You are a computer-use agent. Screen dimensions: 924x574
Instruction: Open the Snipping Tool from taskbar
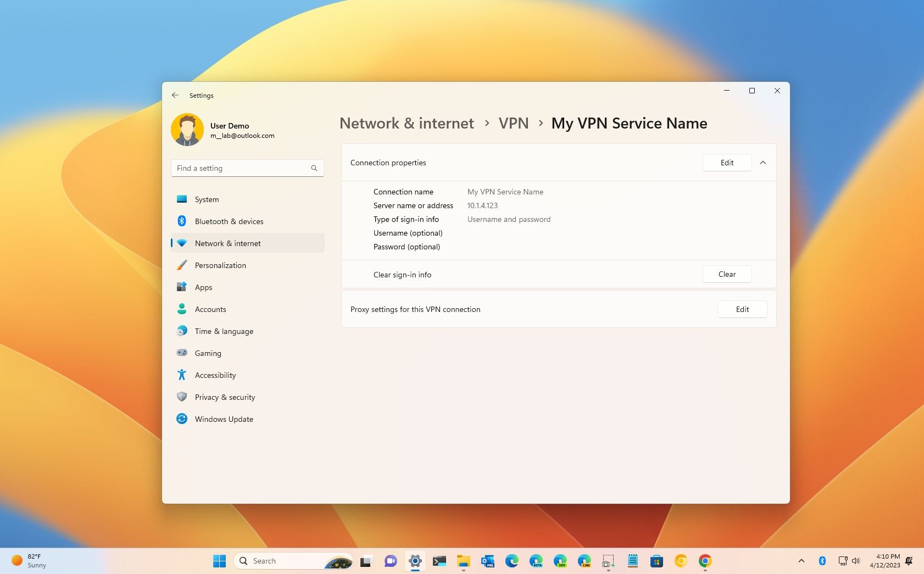click(x=609, y=561)
